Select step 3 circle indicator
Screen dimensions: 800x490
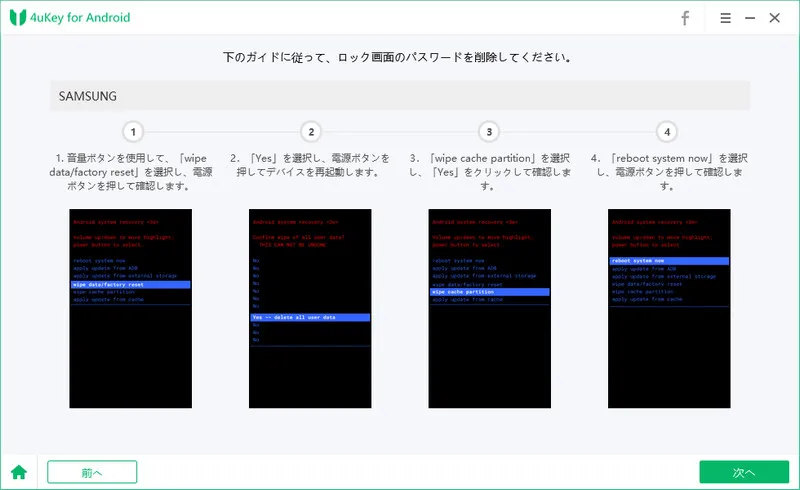pyautogui.click(x=489, y=132)
